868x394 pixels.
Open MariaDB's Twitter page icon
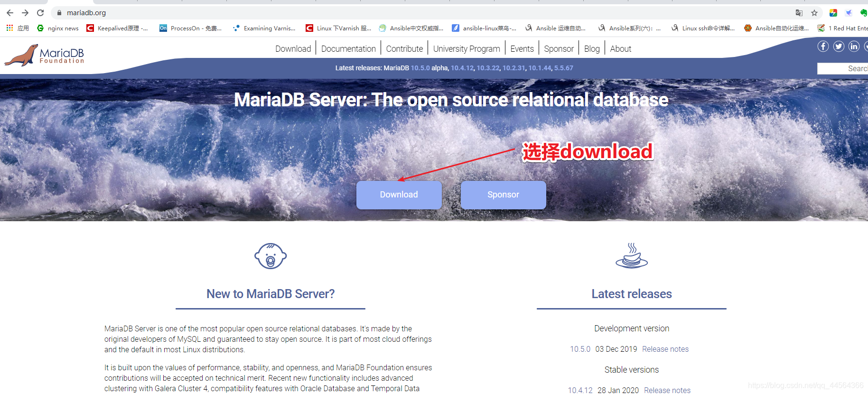click(839, 46)
